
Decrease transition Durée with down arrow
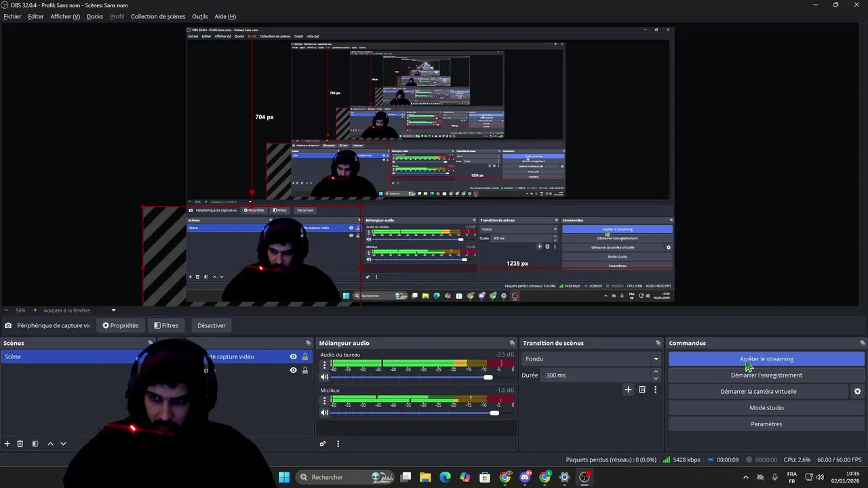pos(655,378)
